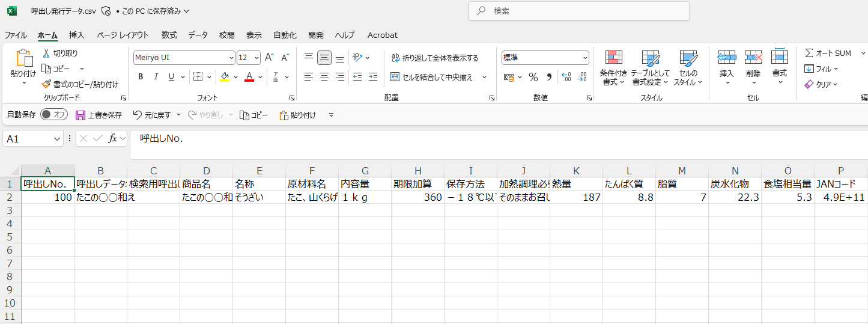This screenshot has height=324, width=868.
Task: Click the increase font size icon
Action: pyautogui.click(x=269, y=58)
